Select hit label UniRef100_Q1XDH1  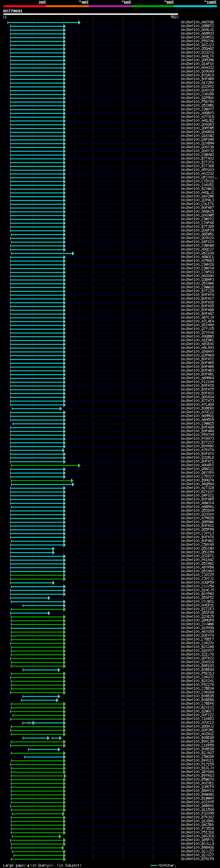point(197,821)
